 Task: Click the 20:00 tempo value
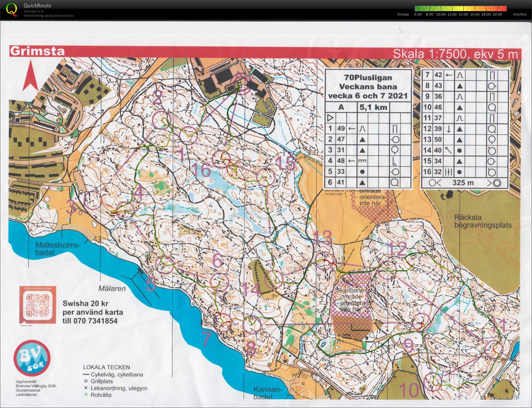tap(497, 14)
